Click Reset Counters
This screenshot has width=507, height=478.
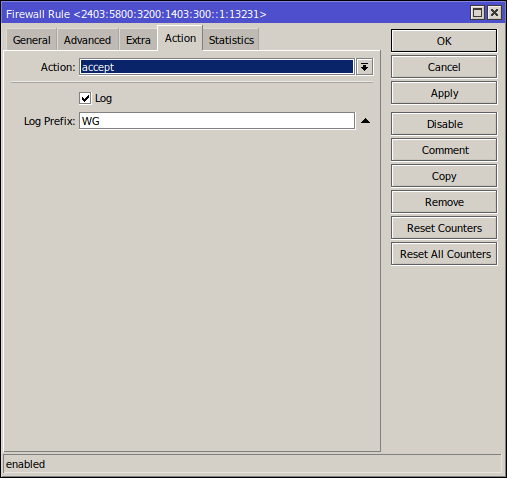(x=444, y=228)
